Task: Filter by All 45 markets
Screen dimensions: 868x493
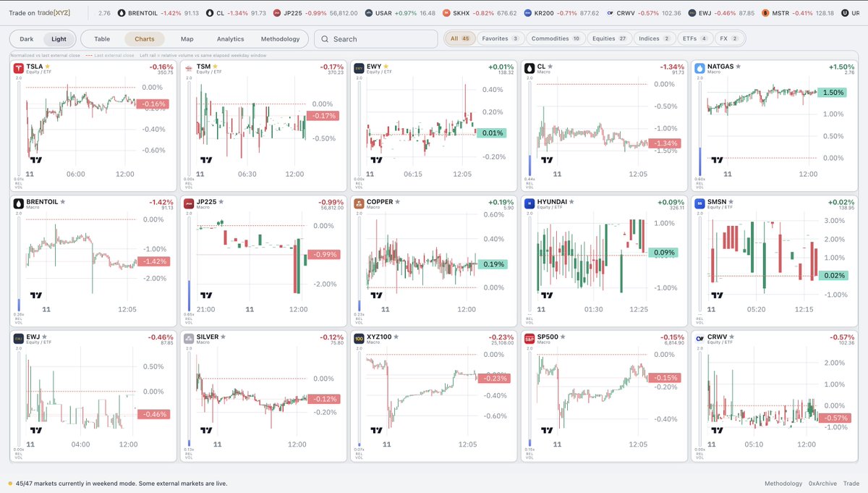Action: click(x=460, y=38)
